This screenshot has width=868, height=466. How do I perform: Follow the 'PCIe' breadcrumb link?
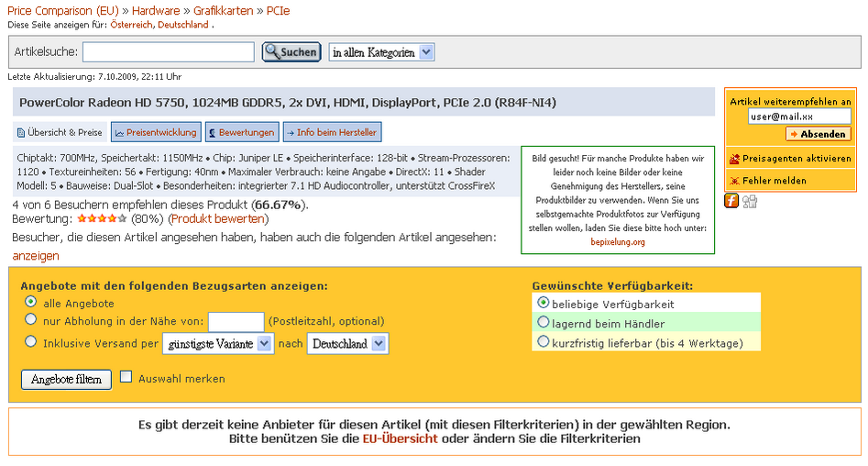click(278, 10)
